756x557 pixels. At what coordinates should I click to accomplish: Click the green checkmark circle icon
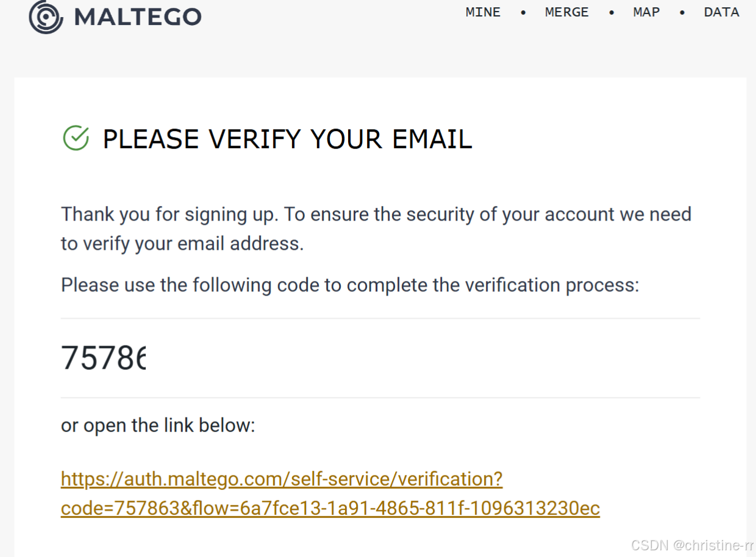coord(76,138)
